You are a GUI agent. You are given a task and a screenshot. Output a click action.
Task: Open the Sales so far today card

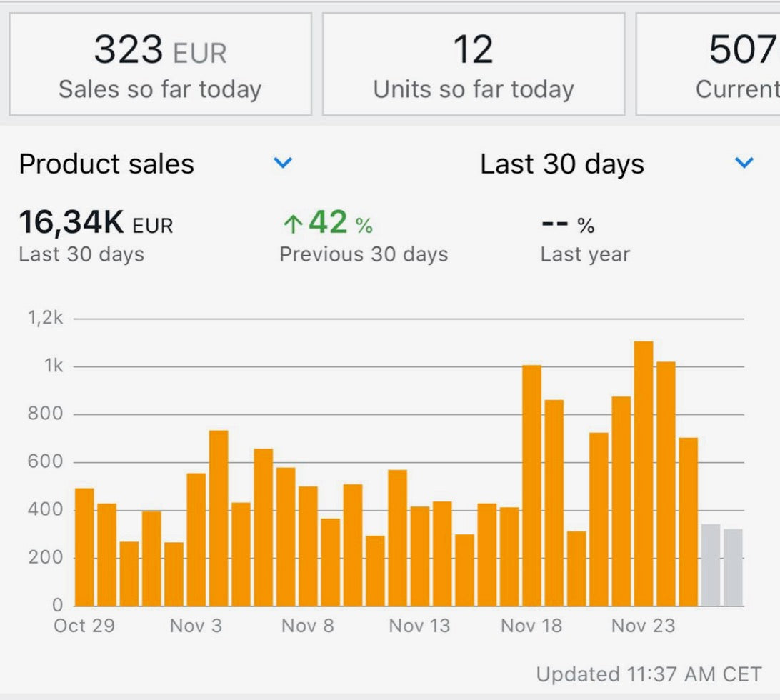tap(160, 64)
